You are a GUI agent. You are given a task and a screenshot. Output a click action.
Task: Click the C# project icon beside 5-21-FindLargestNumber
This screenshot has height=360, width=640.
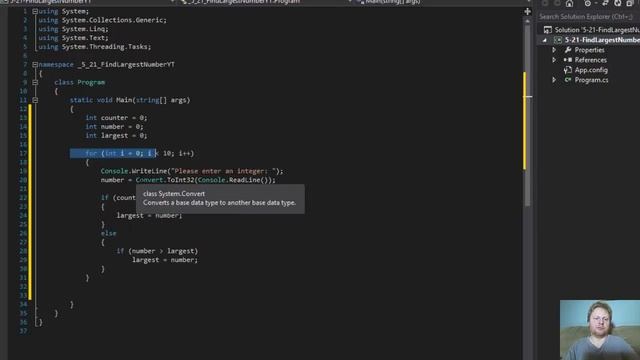click(558, 40)
